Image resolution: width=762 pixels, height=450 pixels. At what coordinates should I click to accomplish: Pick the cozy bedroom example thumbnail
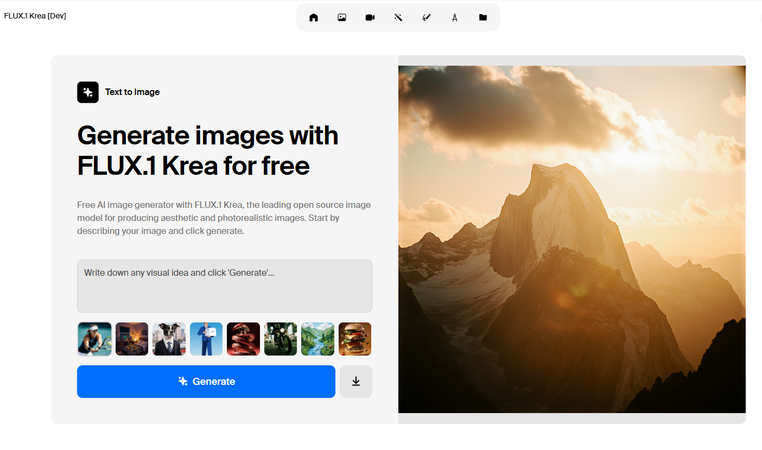pyautogui.click(x=132, y=339)
